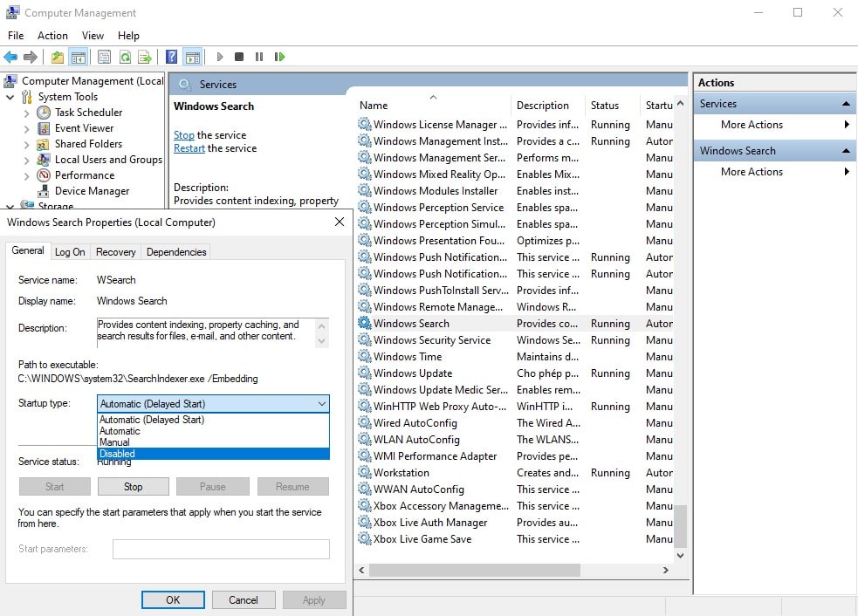This screenshot has width=858, height=616.
Task: Open the File menu
Action: 16,36
